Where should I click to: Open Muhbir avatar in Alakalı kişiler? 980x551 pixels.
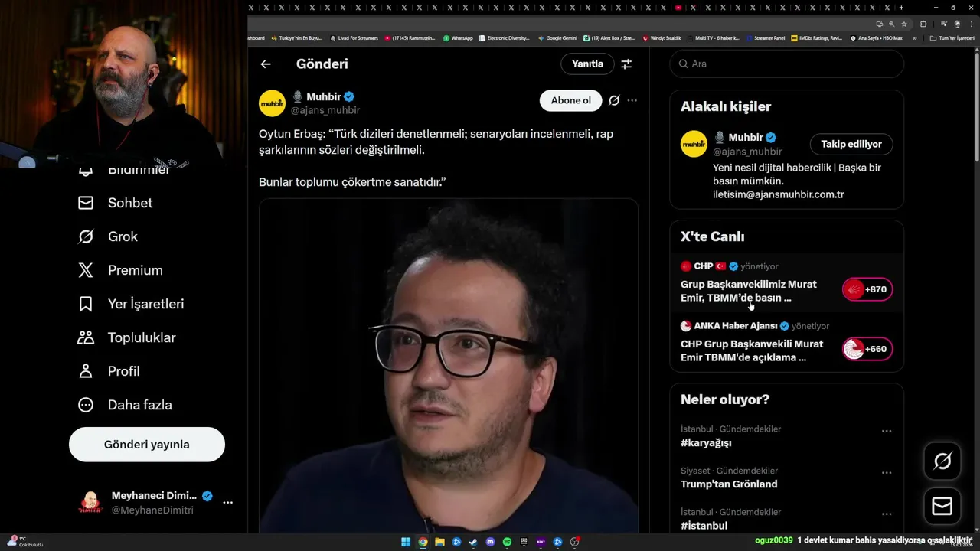[694, 144]
